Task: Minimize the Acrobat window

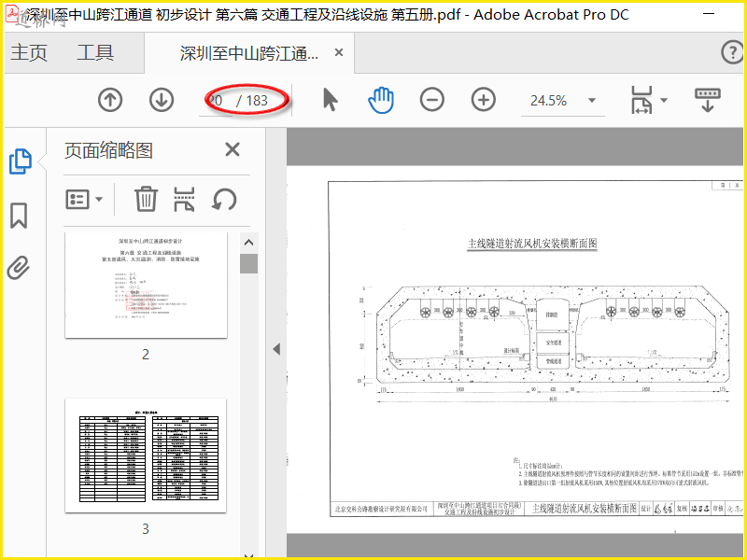Action: tap(709, 14)
